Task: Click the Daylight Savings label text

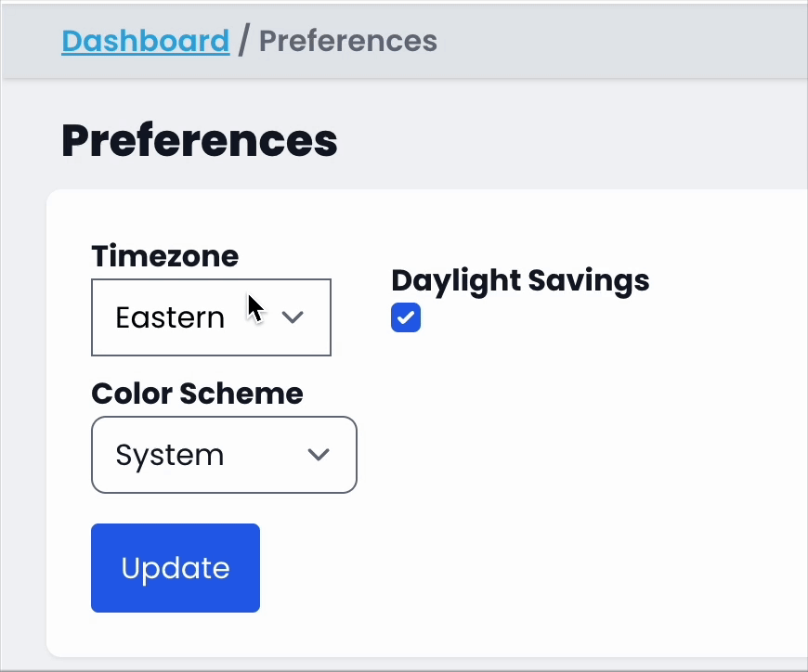Action: tap(520, 280)
